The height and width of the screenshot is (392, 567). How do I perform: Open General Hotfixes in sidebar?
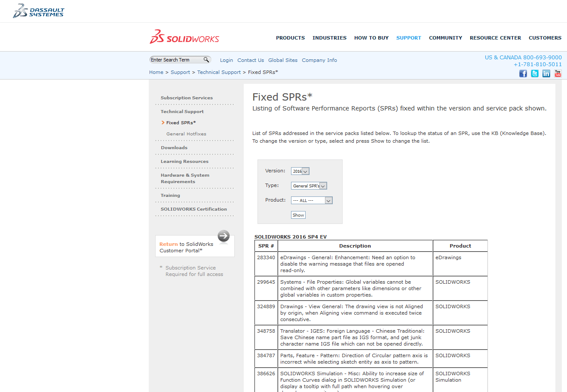[x=186, y=134]
